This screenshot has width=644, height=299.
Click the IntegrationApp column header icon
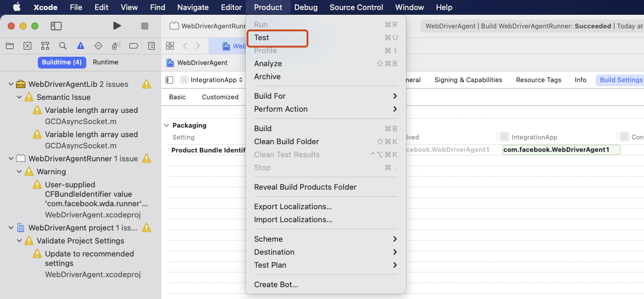[505, 136]
